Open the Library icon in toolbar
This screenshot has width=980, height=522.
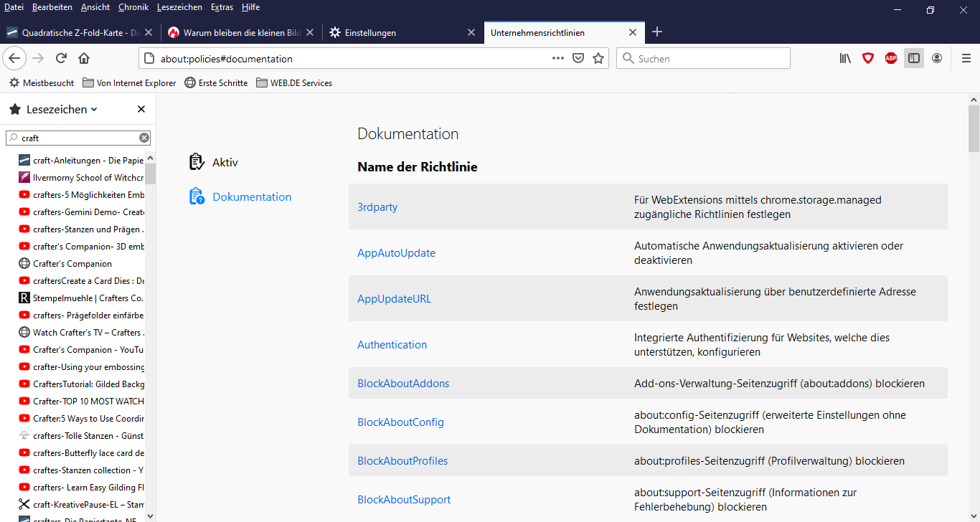point(845,59)
